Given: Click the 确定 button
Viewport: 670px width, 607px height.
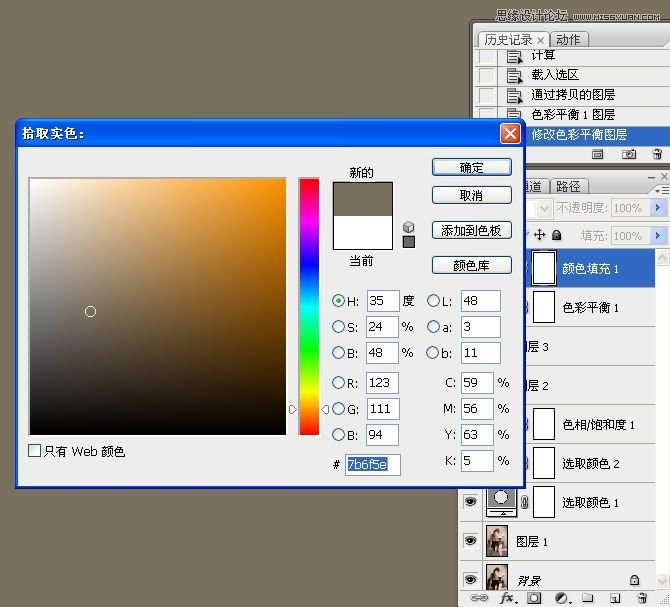Looking at the screenshot, I should (472, 167).
